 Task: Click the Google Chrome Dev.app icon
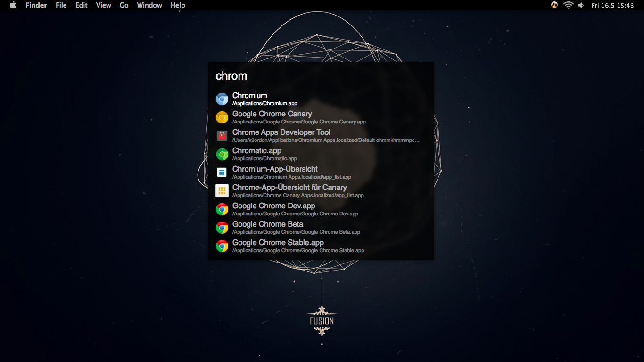pyautogui.click(x=222, y=209)
